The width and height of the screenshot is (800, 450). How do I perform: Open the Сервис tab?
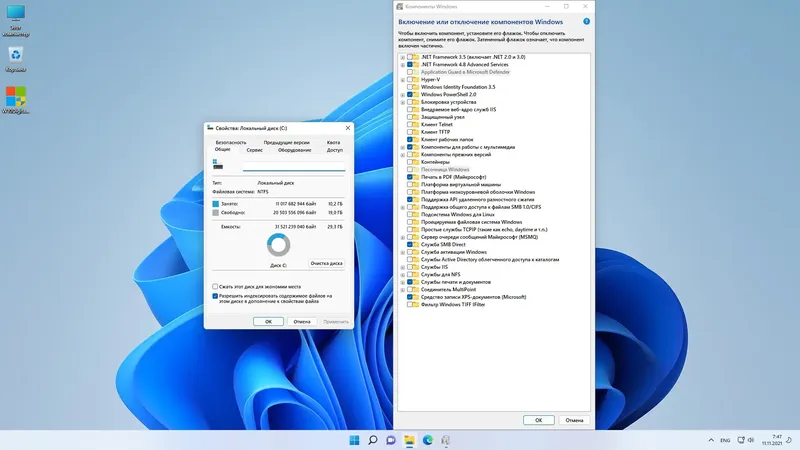255,150
